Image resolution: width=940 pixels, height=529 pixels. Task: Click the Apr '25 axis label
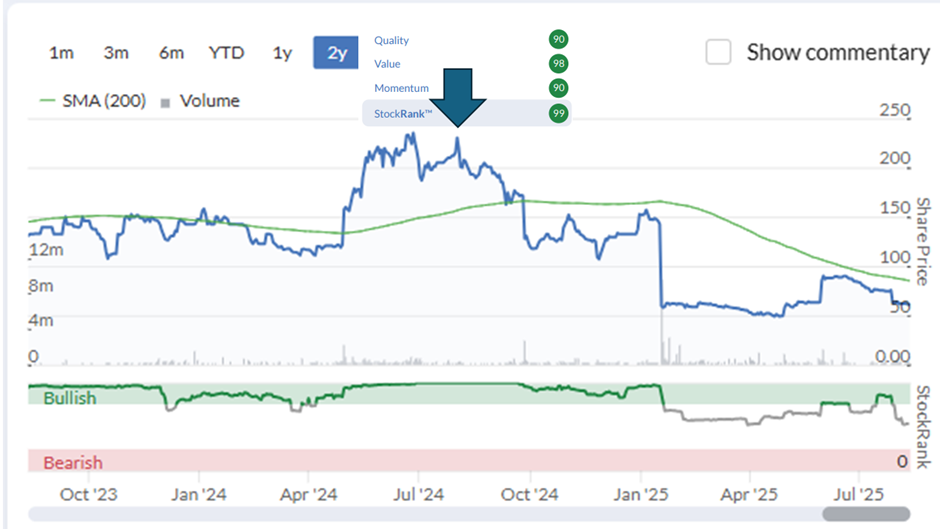coord(749,495)
